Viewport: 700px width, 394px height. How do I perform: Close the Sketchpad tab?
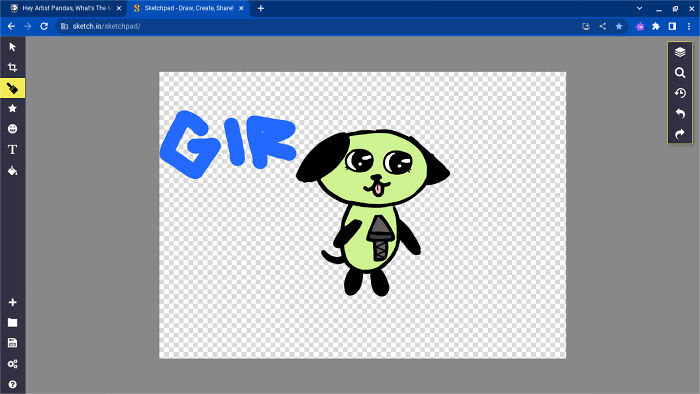pos(241,8)
